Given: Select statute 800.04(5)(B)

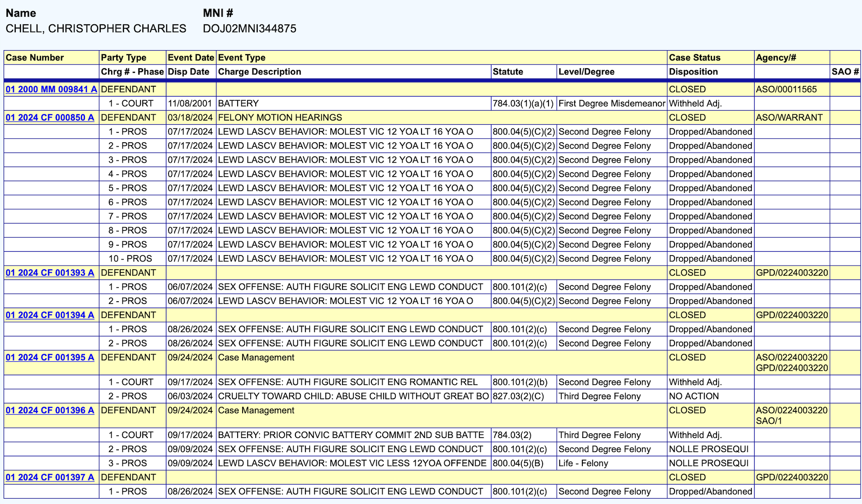Looking at the screenshot, I should [518, 463].
